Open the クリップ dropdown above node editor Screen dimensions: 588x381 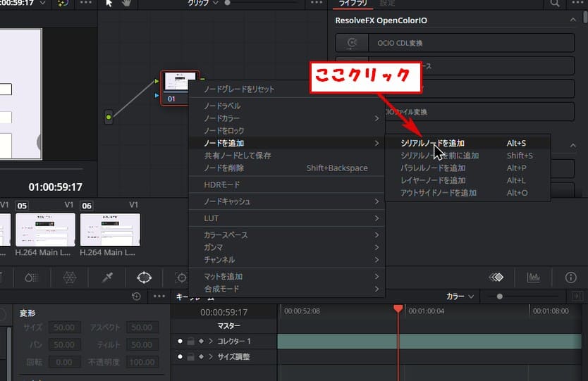coord(202,4)
